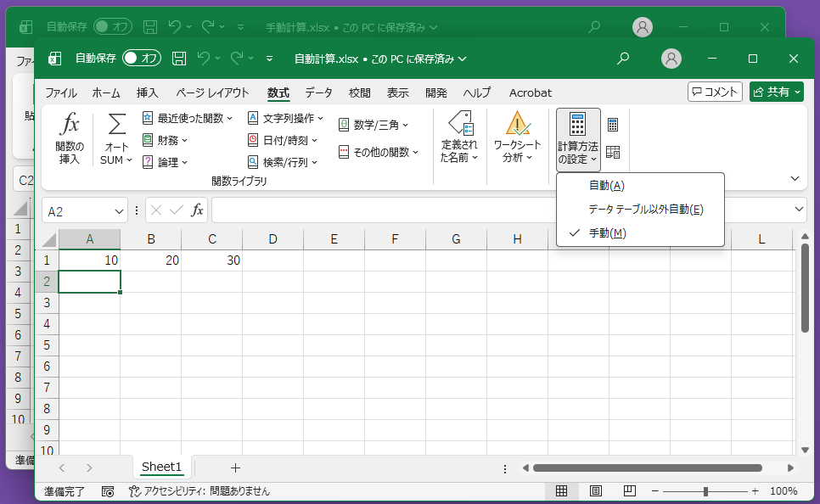Click the Share (共有) button
This screenshot has height=504, width=820.
777,92
